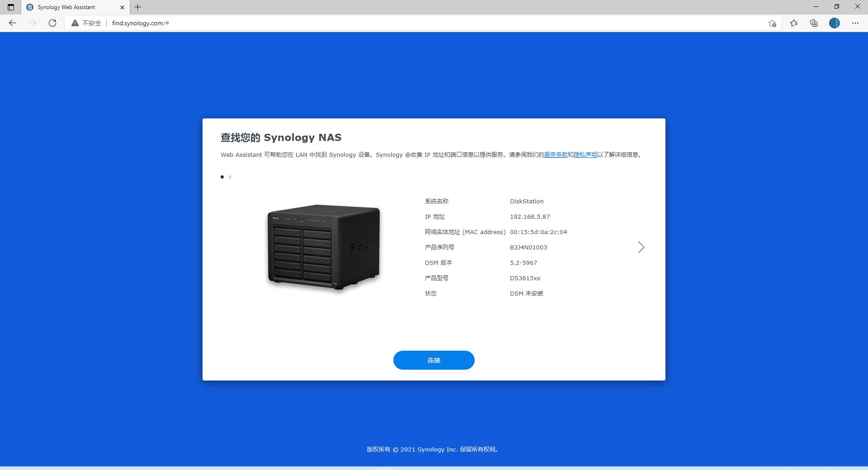Click the Synology NAS device image
This screenshot has height=470, width=868.
324,247
